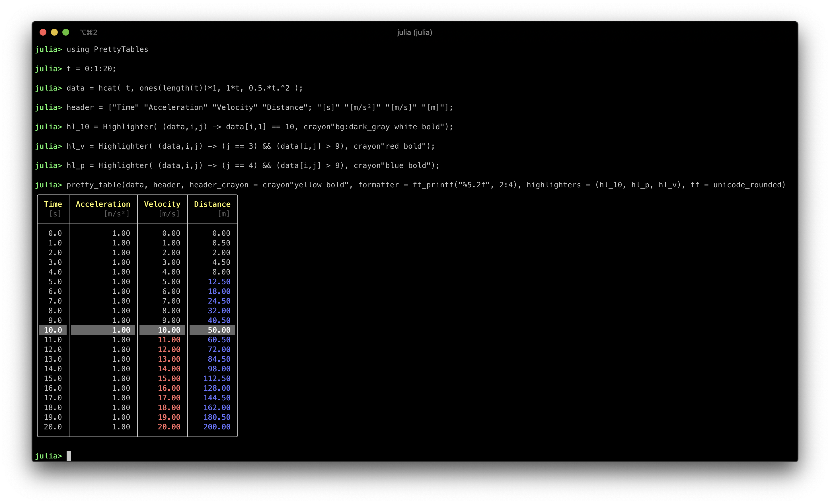This screenshot has width=830, height=504.
Task: Click the 'using PrettyTables' command text
Action: 107,50
